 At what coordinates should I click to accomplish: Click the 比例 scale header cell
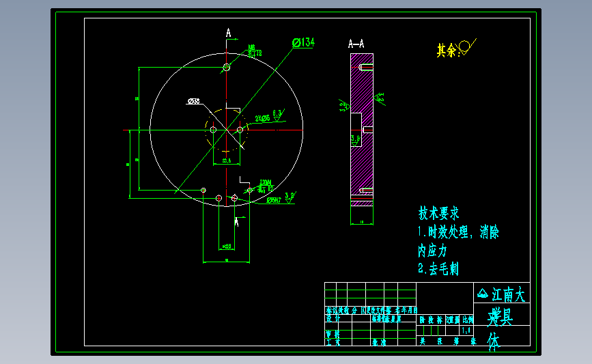[x=468, y=320]
